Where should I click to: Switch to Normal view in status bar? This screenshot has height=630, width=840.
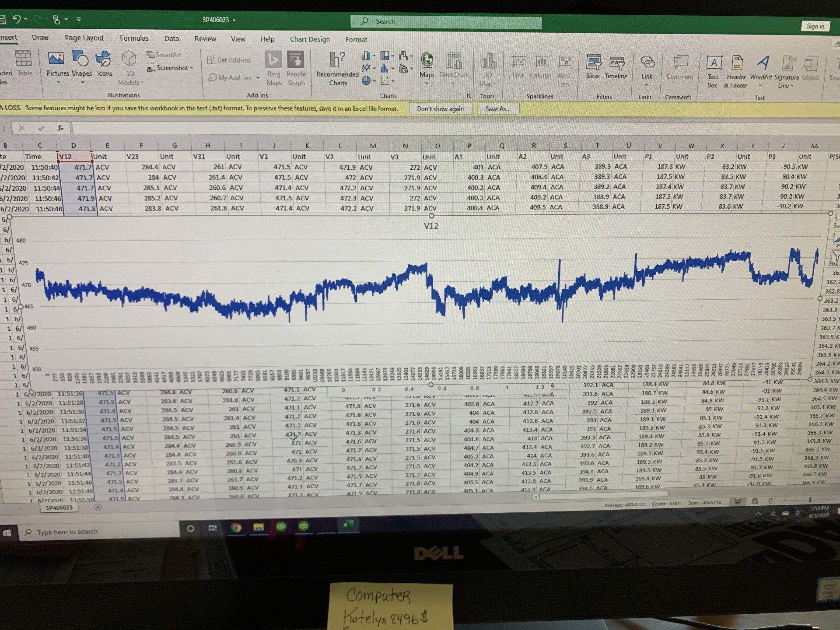pyautogui.click(x=738, y=501)
